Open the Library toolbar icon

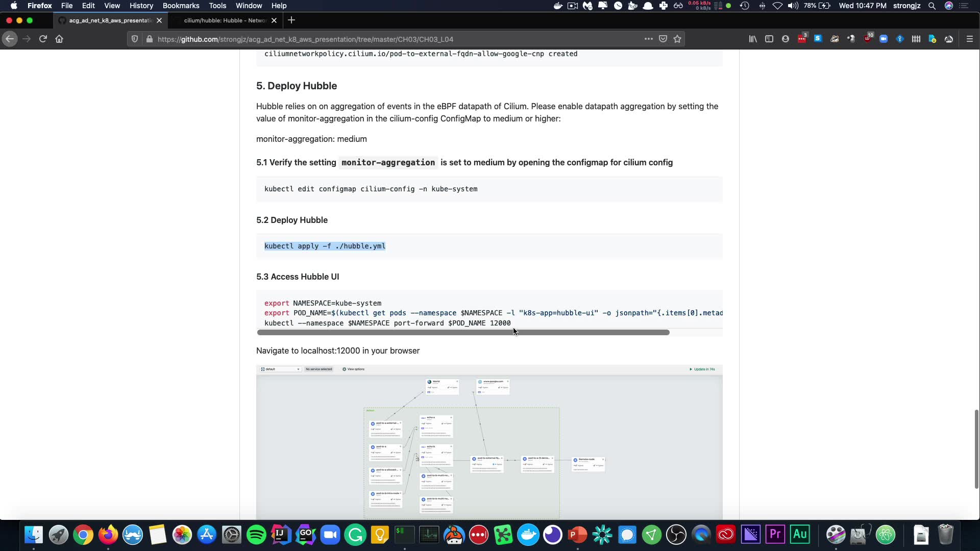click(753, 39)
